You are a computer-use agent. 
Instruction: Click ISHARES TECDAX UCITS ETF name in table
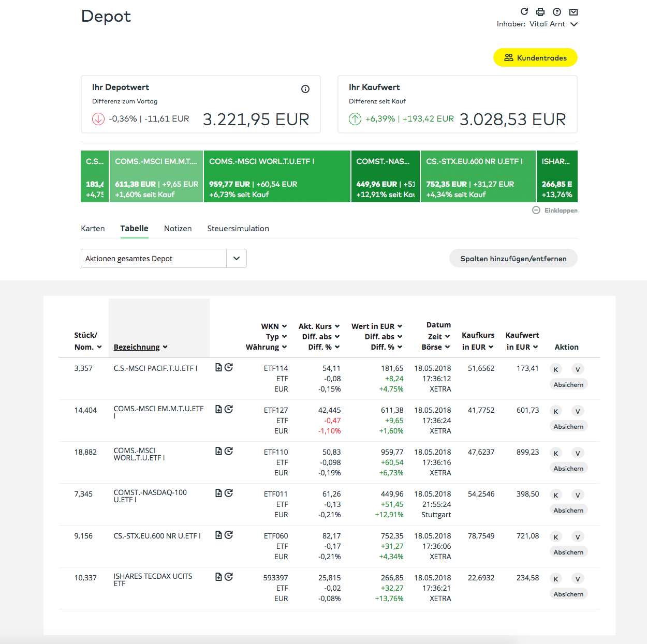pos(153,580)
